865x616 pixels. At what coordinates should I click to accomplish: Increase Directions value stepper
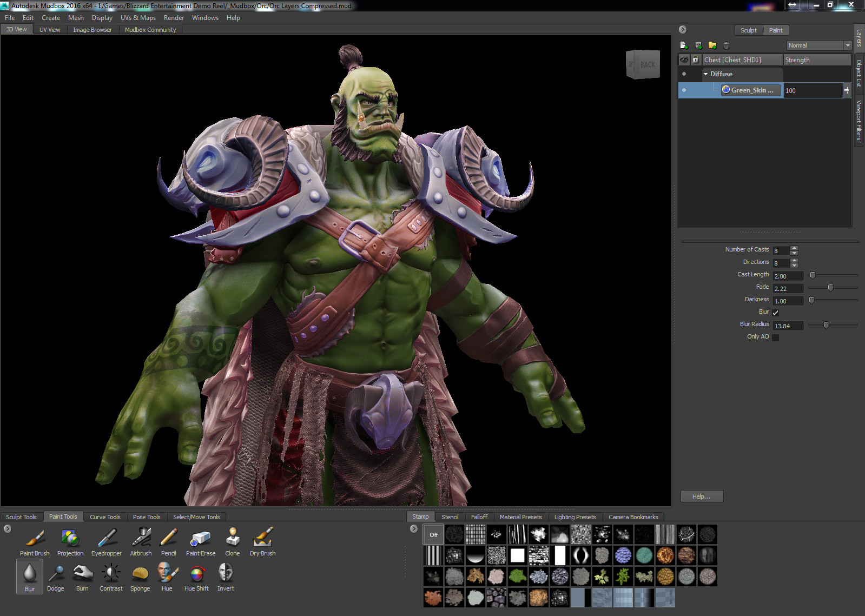point(795,261)
